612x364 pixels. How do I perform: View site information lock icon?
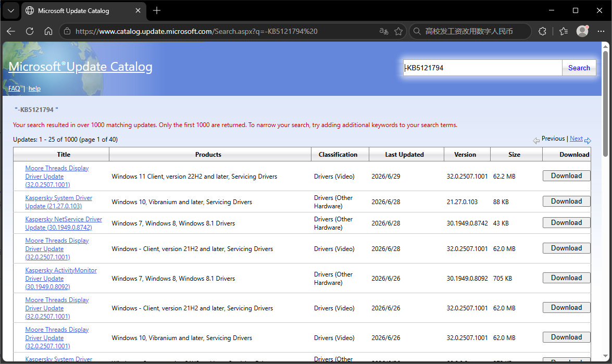coord(67,31)
